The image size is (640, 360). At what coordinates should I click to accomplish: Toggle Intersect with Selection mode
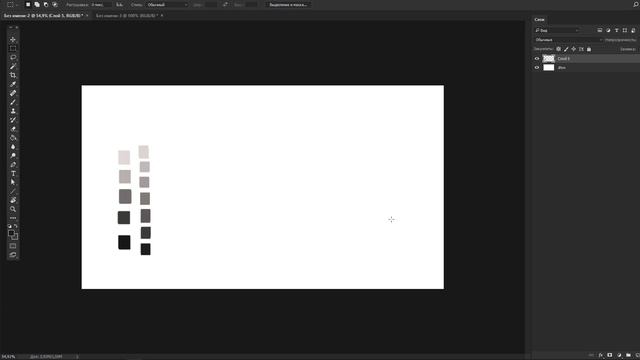click(x=55, y=4)
